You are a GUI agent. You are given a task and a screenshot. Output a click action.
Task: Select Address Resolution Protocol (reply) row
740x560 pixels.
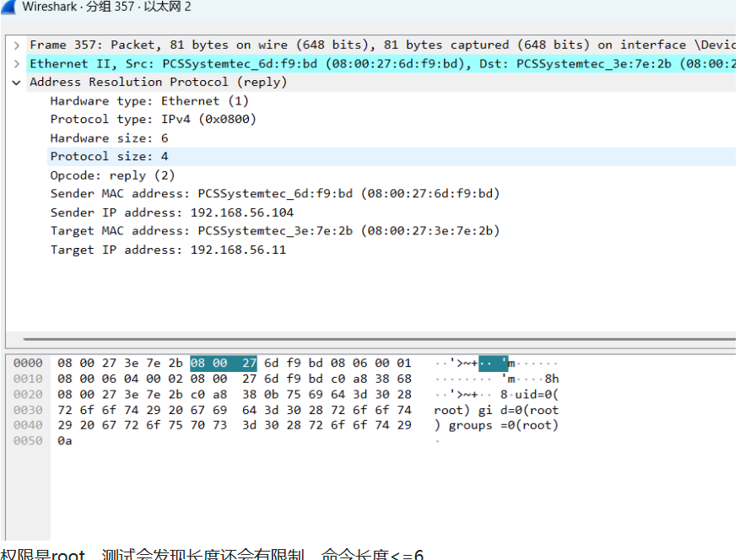tap(158, 82)
